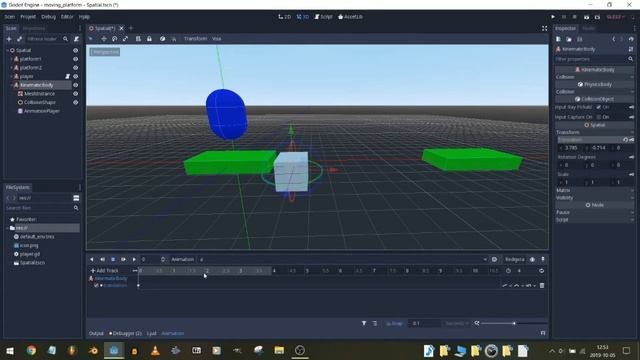The height and width of the screenshot is (360, 640).
Task: Open Inspector object history icon
Action: coord(631,39)
